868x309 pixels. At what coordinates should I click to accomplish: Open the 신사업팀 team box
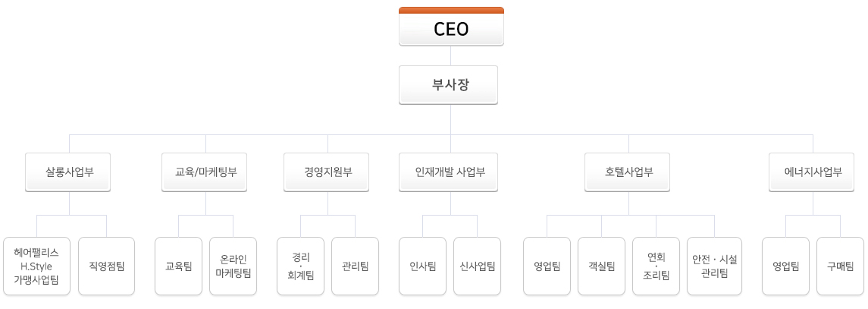[477, 266]
